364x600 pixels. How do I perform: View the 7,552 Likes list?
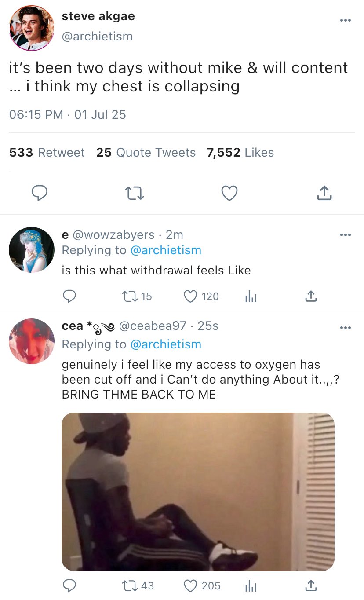point(240,153)
